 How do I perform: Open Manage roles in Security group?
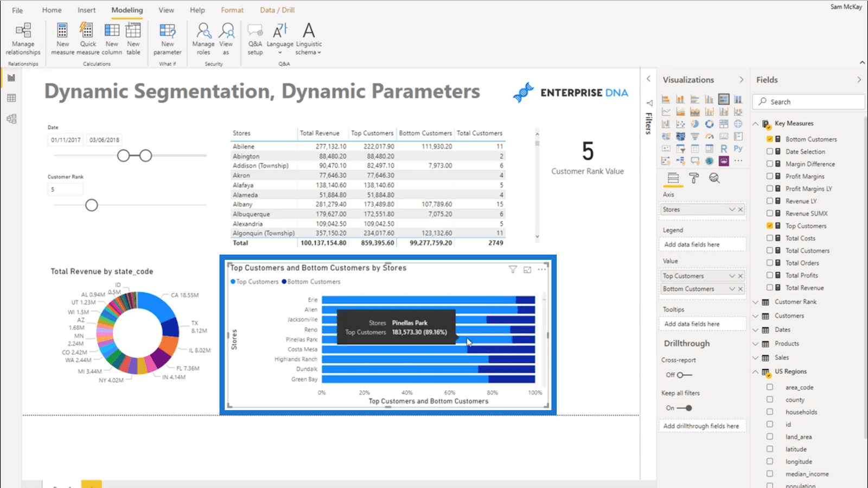[x=203, y=38]
